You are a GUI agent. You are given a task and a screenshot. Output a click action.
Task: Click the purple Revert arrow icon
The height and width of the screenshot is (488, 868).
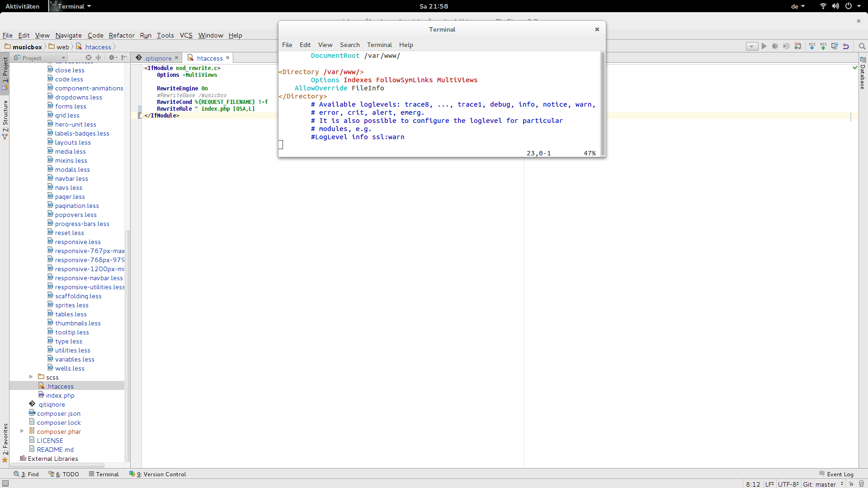coord(846,46)
